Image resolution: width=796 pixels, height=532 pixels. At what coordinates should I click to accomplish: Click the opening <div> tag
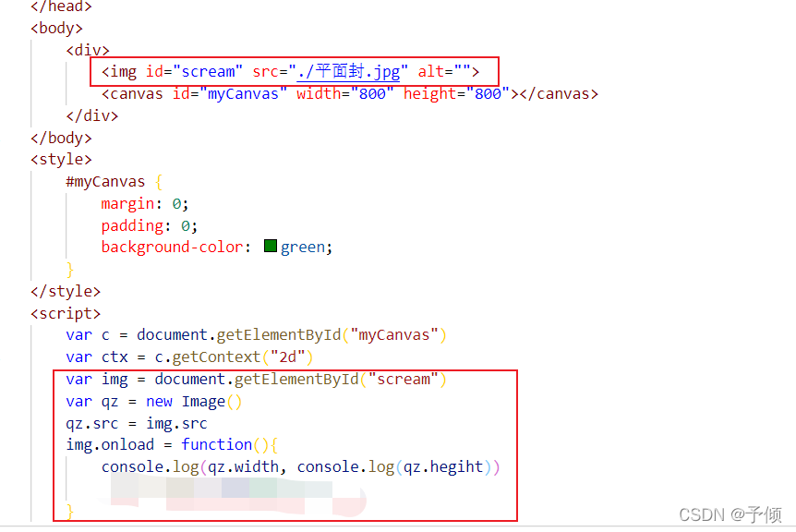(x=88, y=50)
